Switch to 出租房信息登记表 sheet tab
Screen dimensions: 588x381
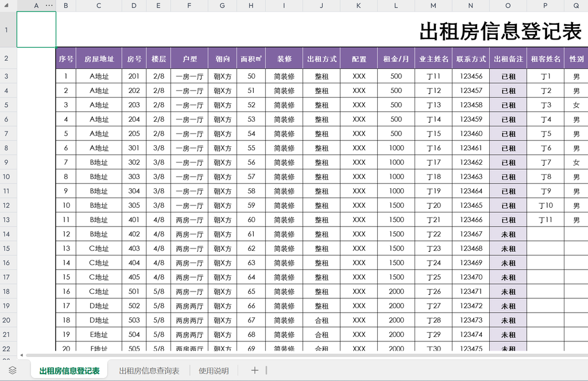(69, 371)
